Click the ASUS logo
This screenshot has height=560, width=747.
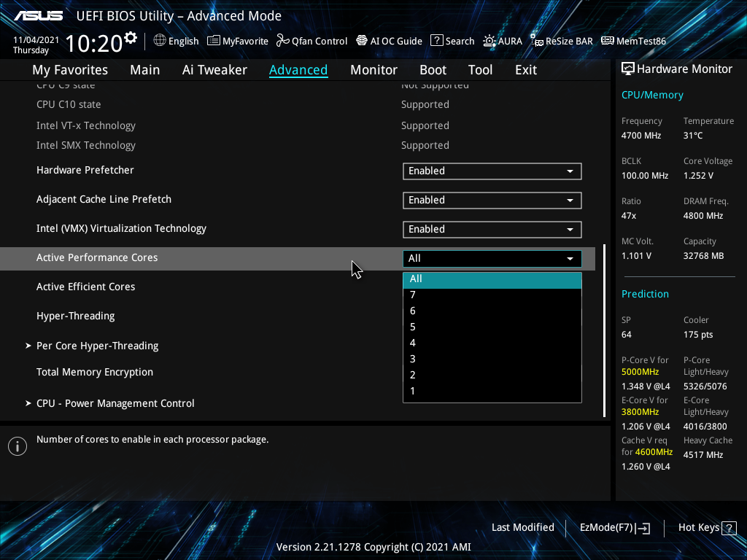pyautogui.click(x=39, y=16)
